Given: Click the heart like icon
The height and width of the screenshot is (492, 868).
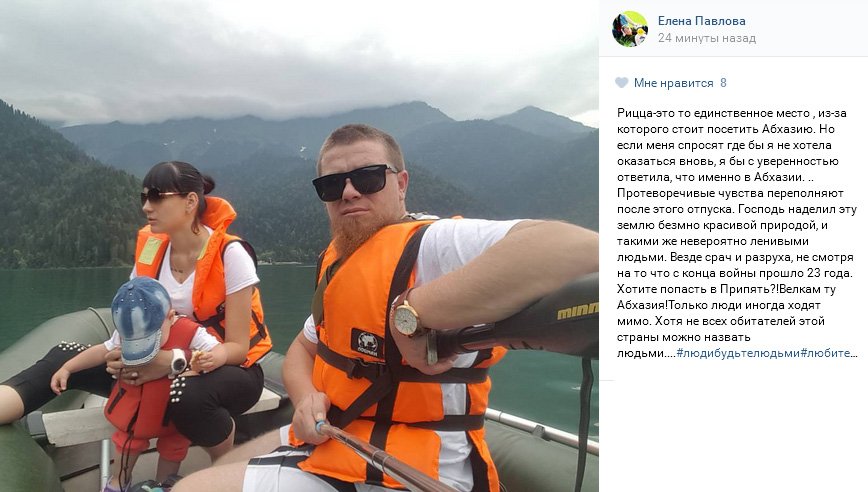Looking at the screenshot, I should 622,83.
